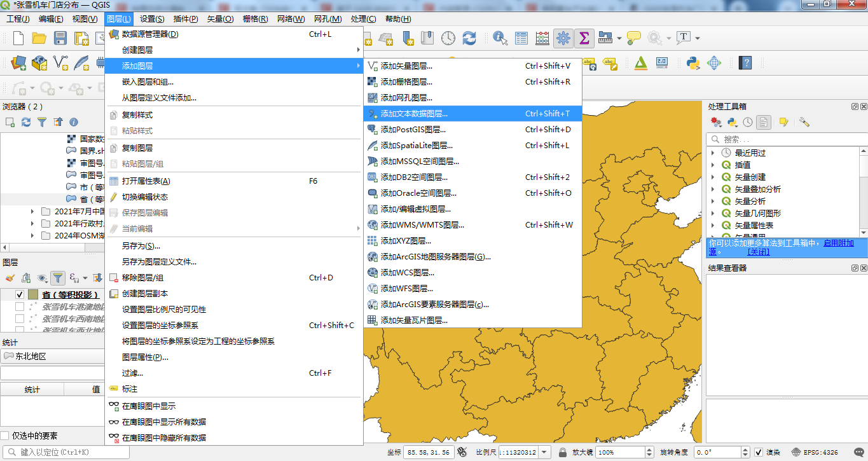The image size is (868, 461).
Task: Choose 添加PostGIS图层 from submenu
Action: tap(472, 130)
